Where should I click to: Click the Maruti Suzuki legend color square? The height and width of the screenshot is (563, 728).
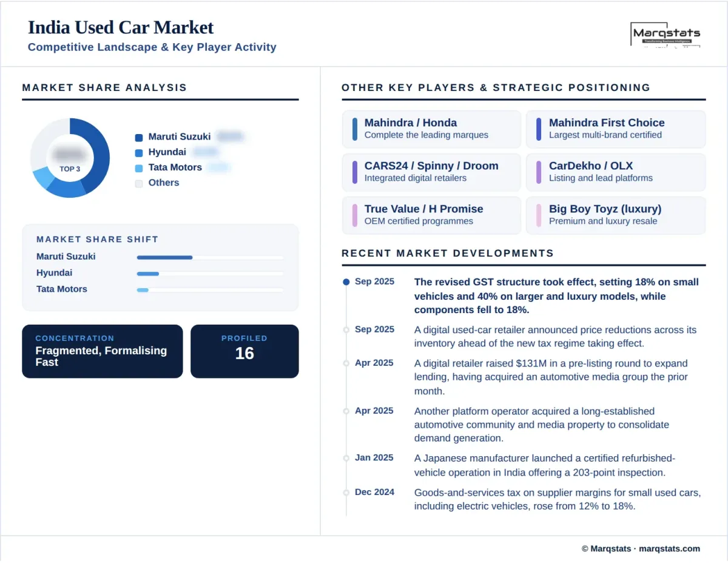pyautogui.click(x=139, y=137)
